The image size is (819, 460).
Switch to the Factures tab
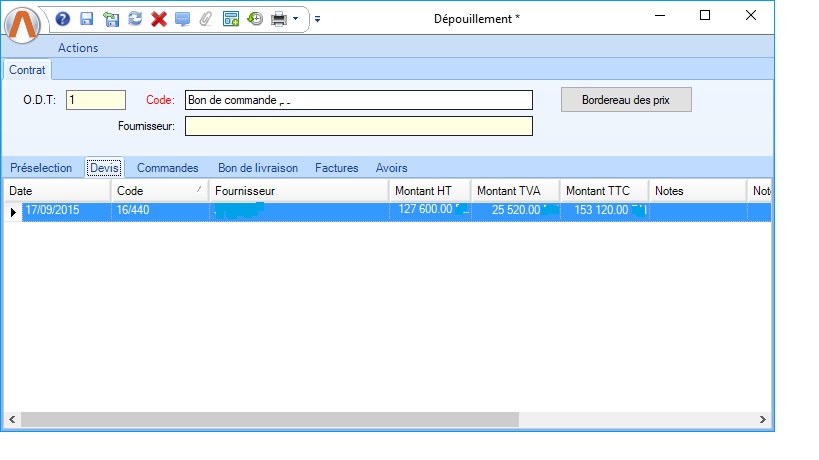tap(337, 168)
